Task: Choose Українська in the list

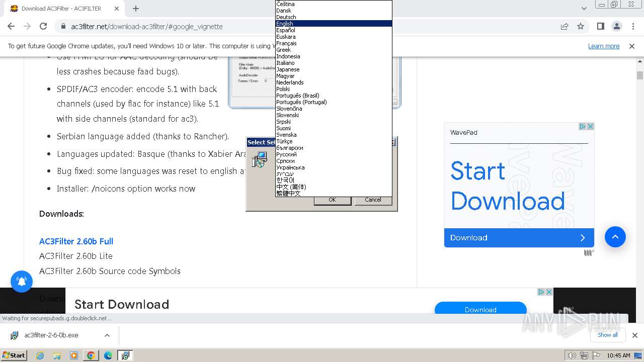Action: point(334,167)
